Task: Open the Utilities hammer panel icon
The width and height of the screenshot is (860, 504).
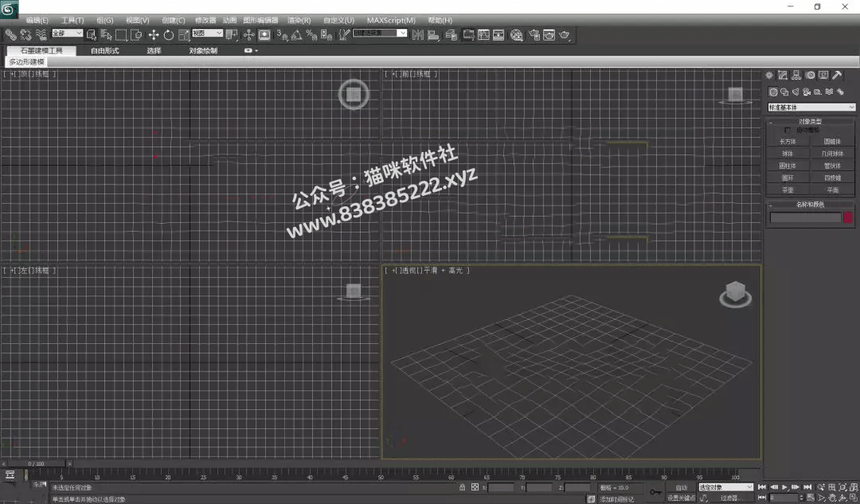Action: (x=838, y=75)
